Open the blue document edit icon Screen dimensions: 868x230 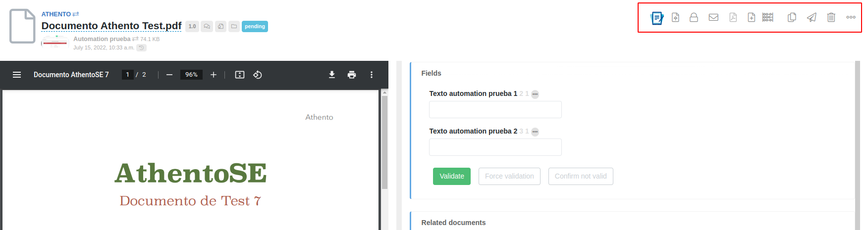pyautogui.click(x=656, y=18)
